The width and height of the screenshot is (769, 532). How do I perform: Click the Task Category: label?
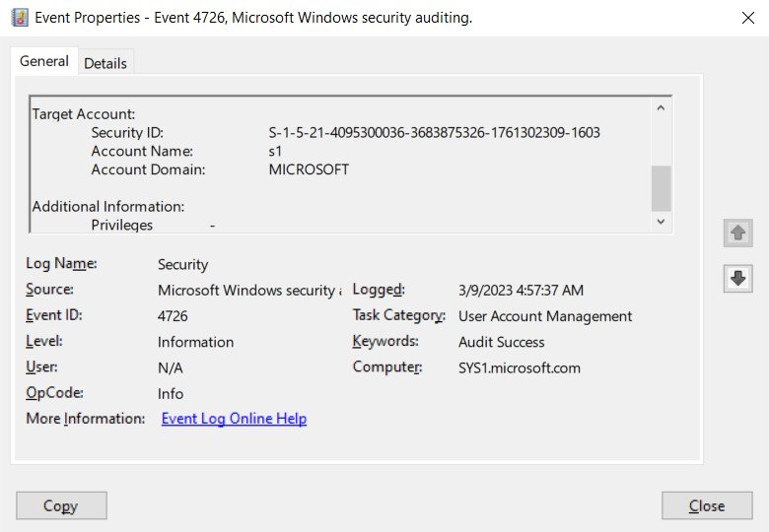(398, 315)
